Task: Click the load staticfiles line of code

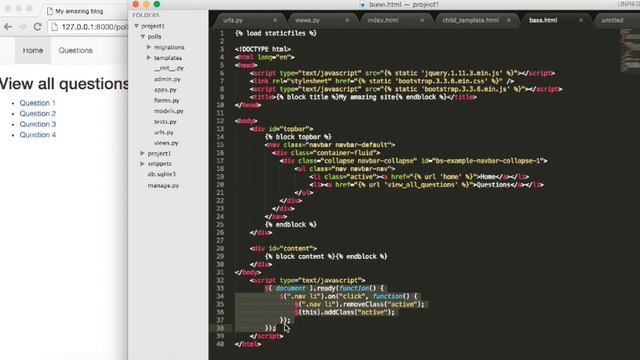Action: click(276, 33)
